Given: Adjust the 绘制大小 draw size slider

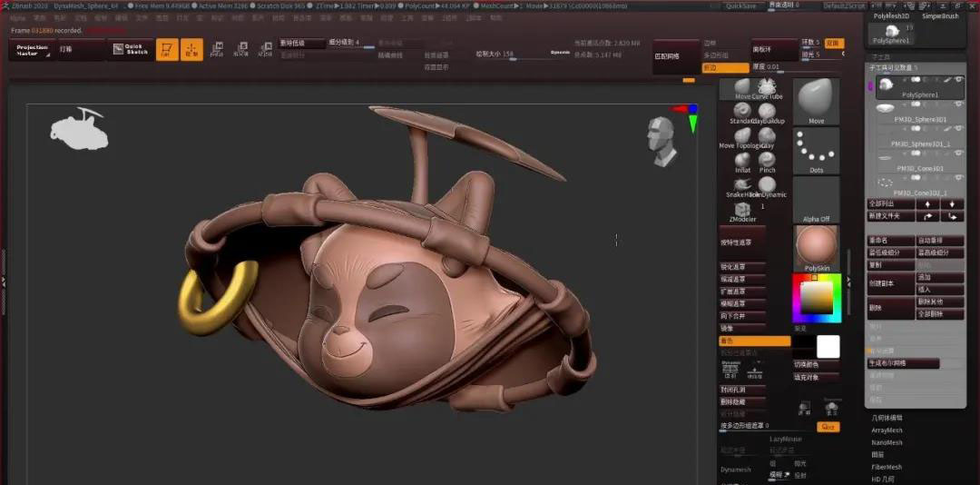Looking at the screenshot, I should 511,54.
